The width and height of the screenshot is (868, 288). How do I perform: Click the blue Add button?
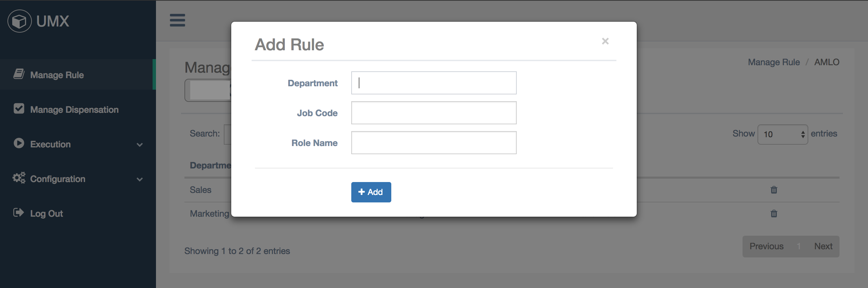(371, 192)
